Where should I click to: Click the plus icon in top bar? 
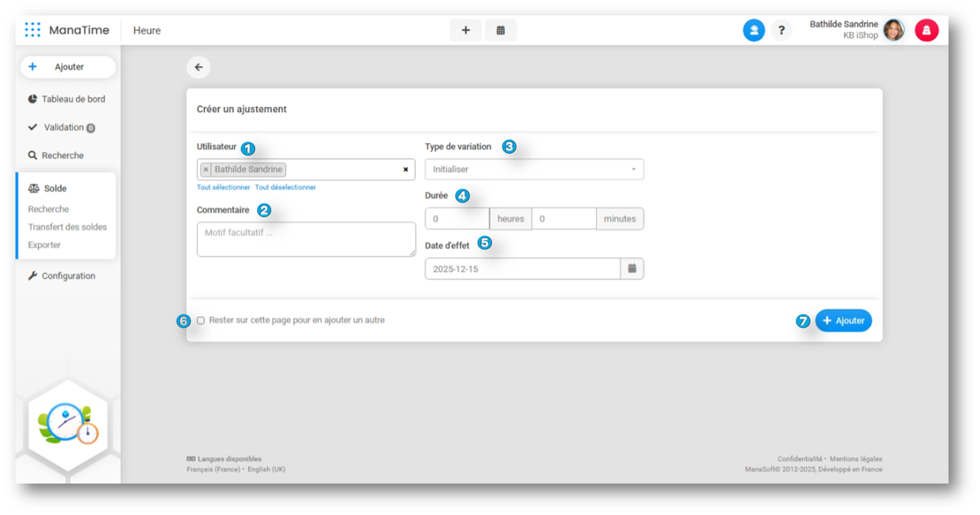point(465,30)
